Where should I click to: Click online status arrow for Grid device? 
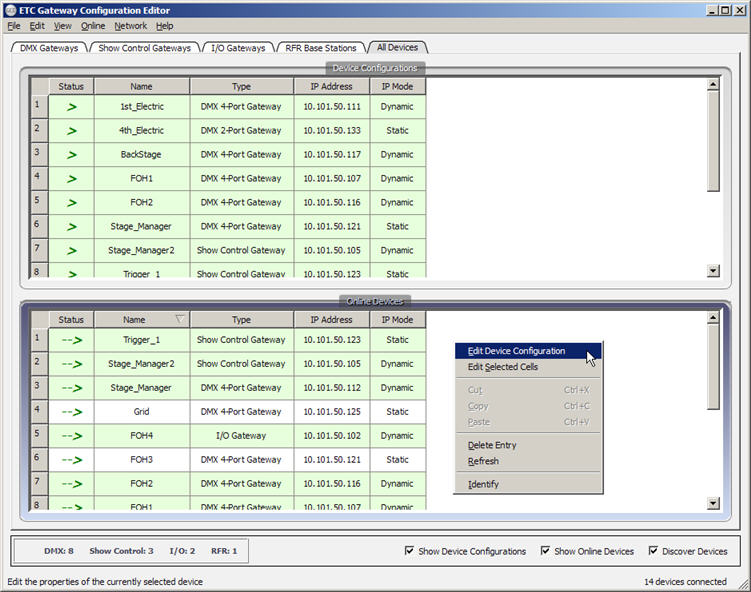[x=71, y=412]
